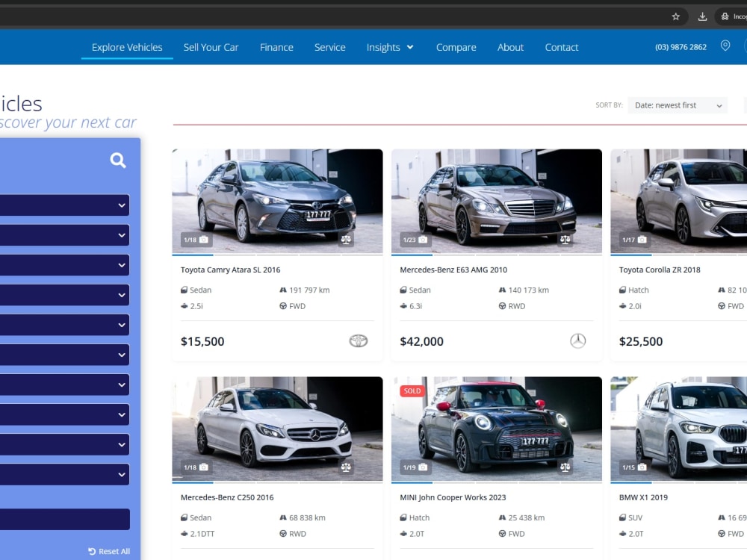The height and width of the screenshot is (560, 747).
Task: Click the MINI John Cooper Works photo
Action: click(x=497, y=429)
